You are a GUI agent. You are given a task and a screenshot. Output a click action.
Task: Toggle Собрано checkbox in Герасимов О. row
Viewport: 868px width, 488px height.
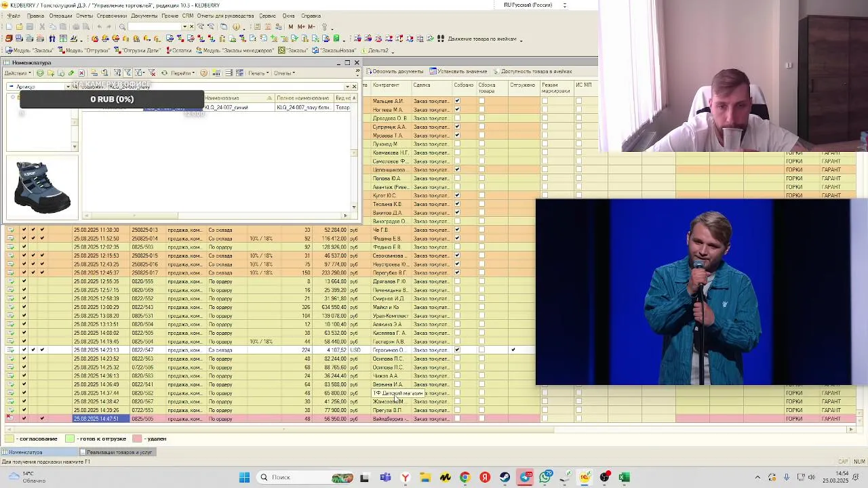point(457,350)
